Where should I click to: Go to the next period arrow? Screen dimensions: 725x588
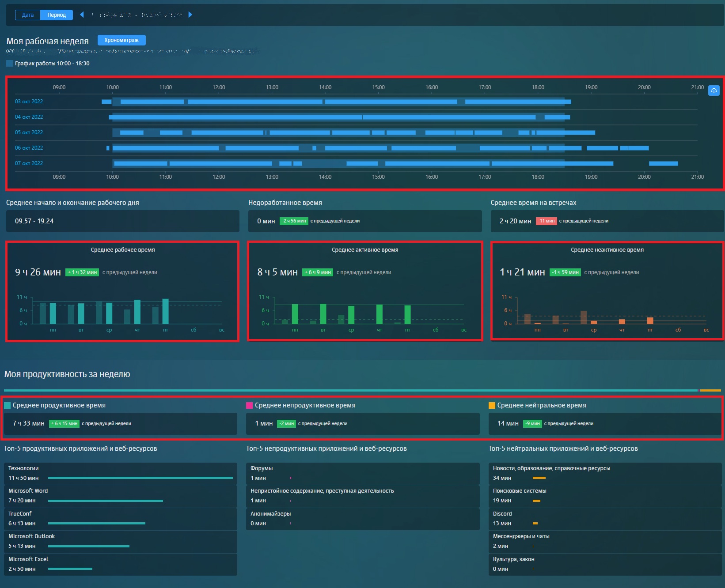(x=190, y=15)
